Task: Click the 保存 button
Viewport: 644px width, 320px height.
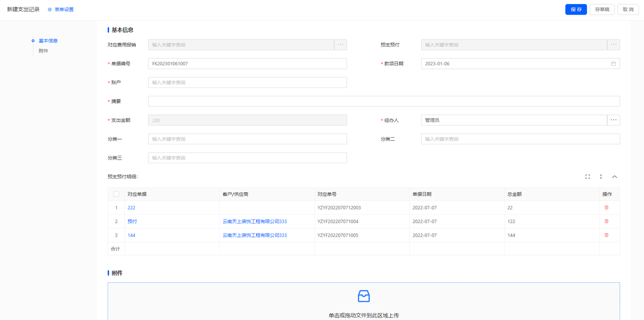Action: [576, 10]
